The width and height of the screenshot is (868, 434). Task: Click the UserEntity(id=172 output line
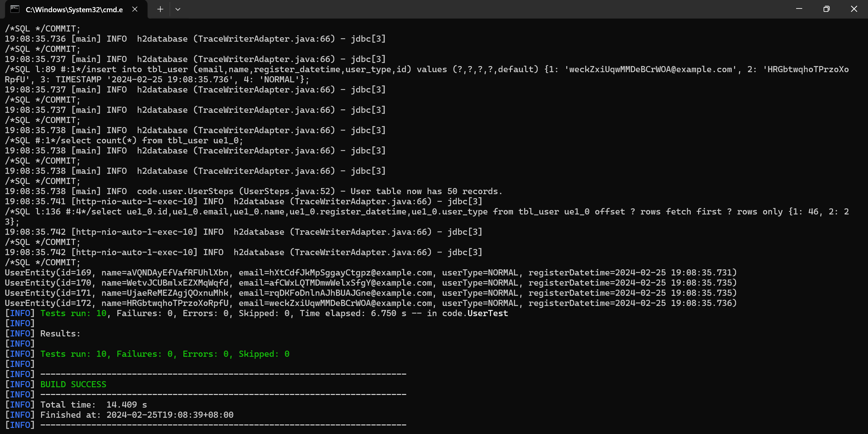click(x=371, y=303)
